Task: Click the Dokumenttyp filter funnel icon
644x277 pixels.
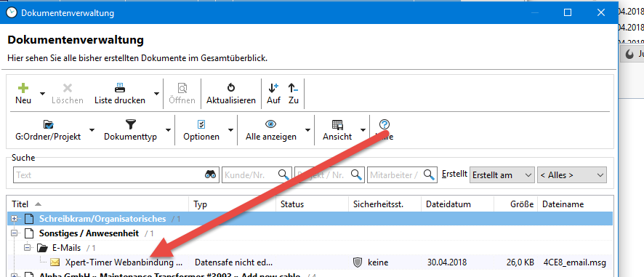Action: [x=130, y=124]
